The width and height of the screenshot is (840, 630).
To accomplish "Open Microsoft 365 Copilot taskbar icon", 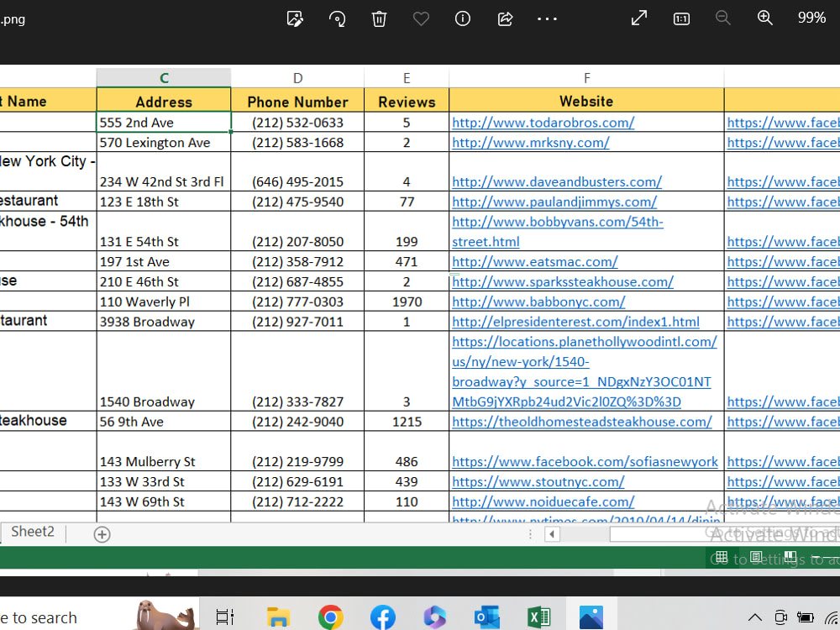I will [x=435, y=617].
